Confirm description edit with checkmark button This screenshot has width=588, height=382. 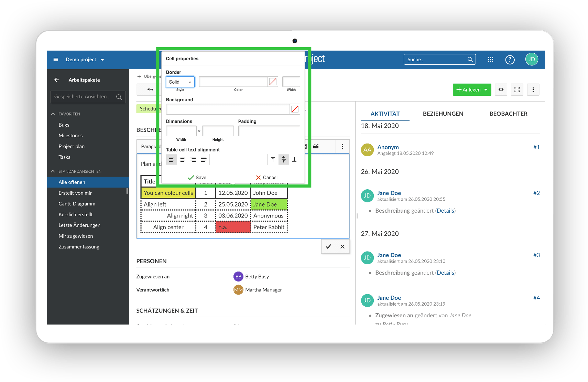(328, 246)
